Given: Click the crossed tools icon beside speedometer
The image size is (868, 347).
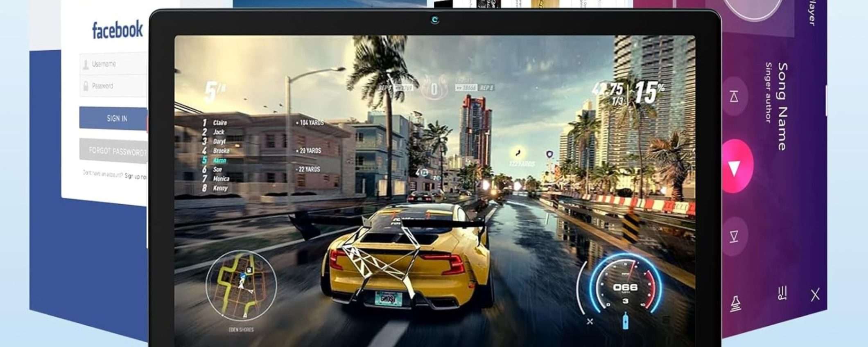Looking at the screenshot, I should [x=590, y=322].
